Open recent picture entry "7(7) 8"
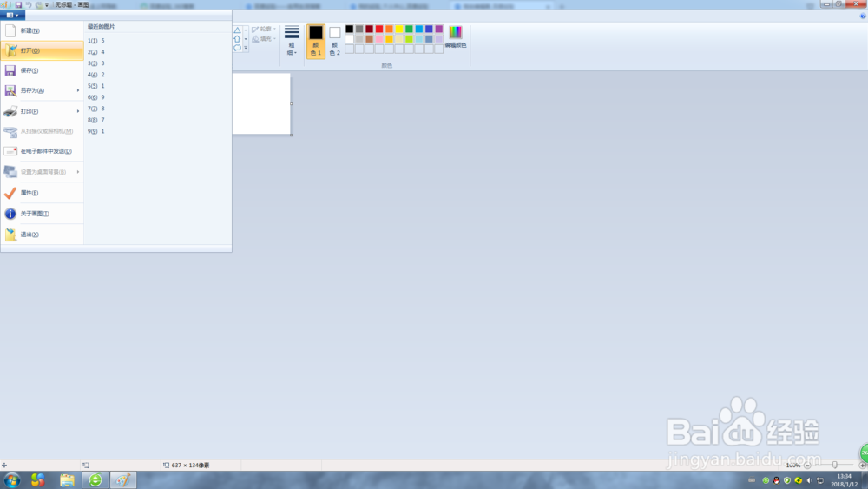The image size is (868, 489). pos(158,109)
